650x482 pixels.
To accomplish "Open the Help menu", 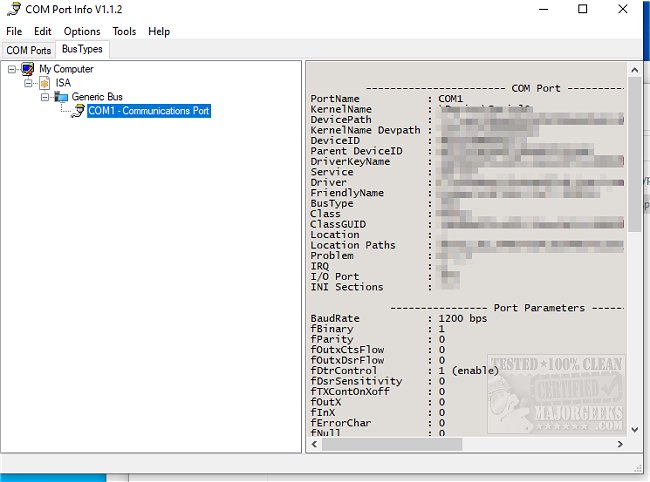I will click(x=159, y=31).
